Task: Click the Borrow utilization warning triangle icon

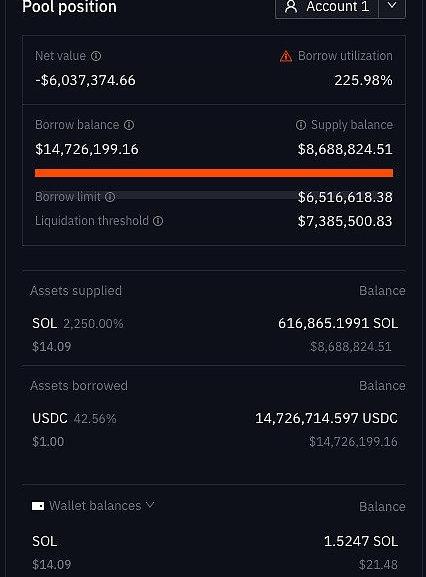Action: [286, 57]
